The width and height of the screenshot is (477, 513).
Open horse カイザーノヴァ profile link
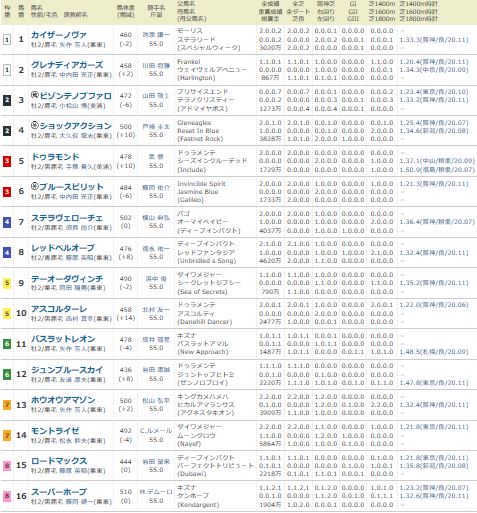coord(59,35)
